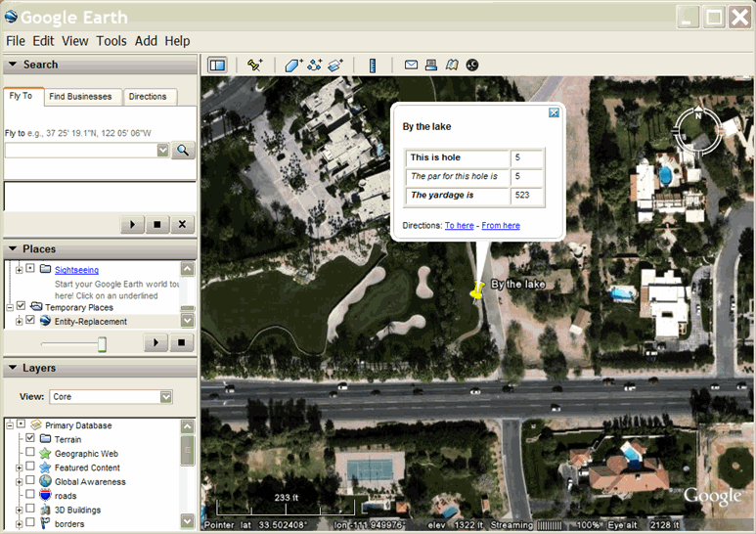Screen dimensions: 756x534
Task: Click the Add Image Overlay icon
Action: [x=335, y=66]
